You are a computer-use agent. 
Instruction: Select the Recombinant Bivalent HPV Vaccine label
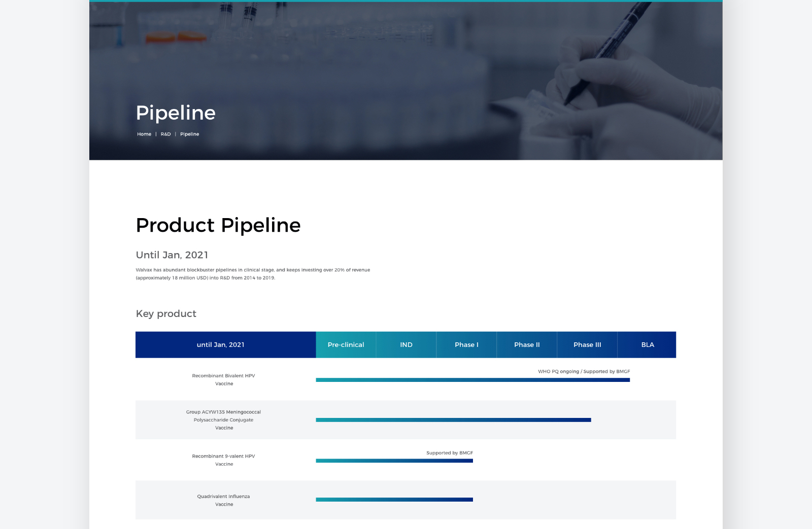[223, 380]
